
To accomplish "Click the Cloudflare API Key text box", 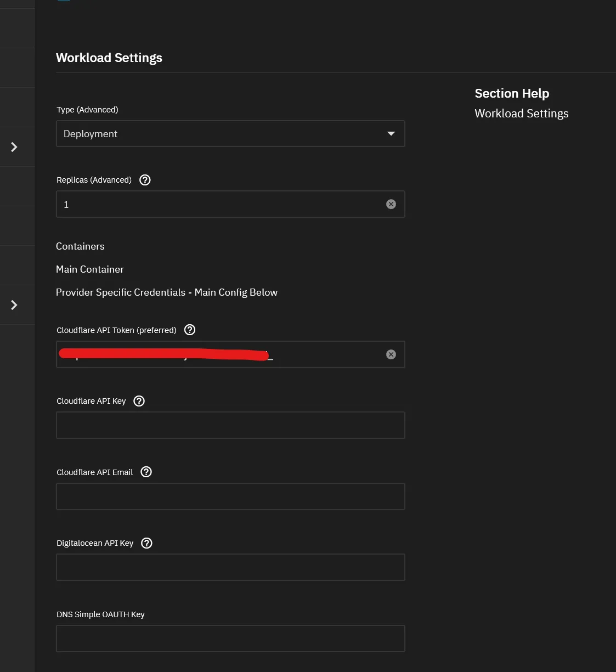I will [x=230, y=425].
